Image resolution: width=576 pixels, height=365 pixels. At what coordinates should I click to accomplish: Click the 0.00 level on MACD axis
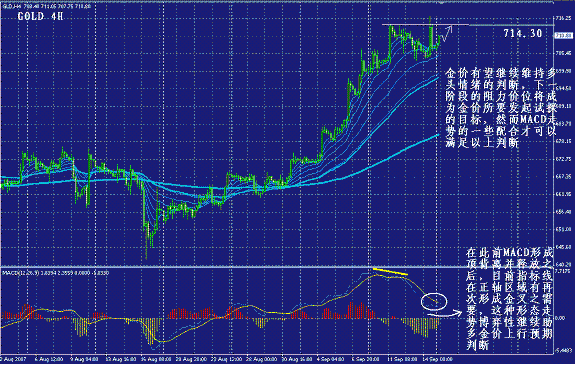(560, 318)
